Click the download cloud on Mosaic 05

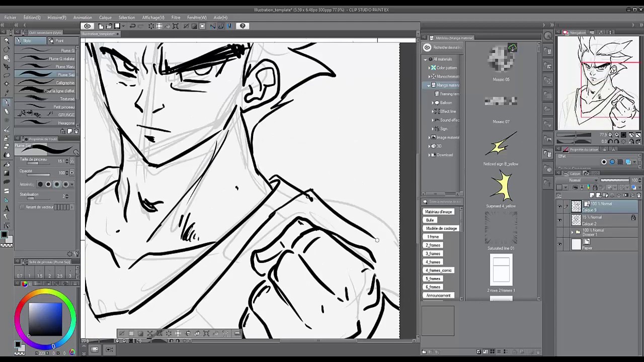pyautogui.click(x=512, y=48)
